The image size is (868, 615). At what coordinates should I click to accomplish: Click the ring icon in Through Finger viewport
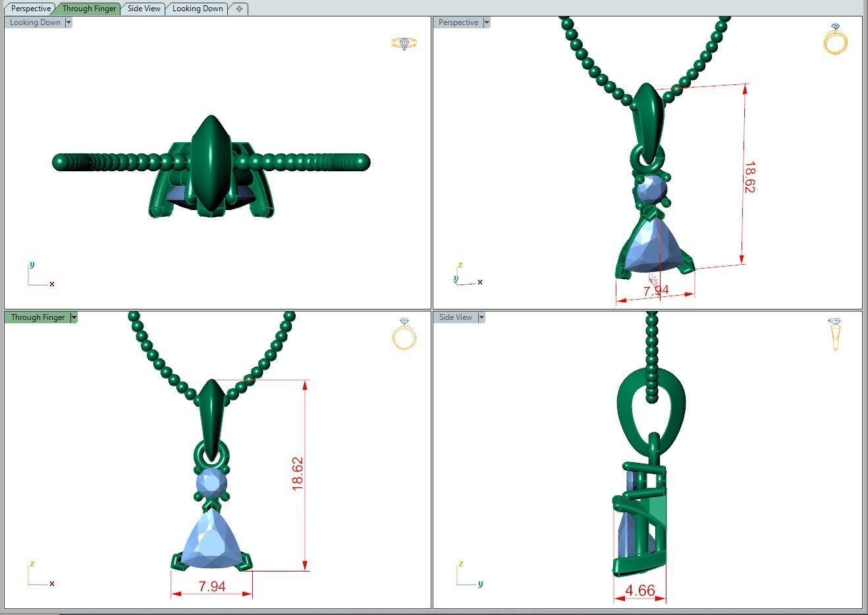(404, 334)
